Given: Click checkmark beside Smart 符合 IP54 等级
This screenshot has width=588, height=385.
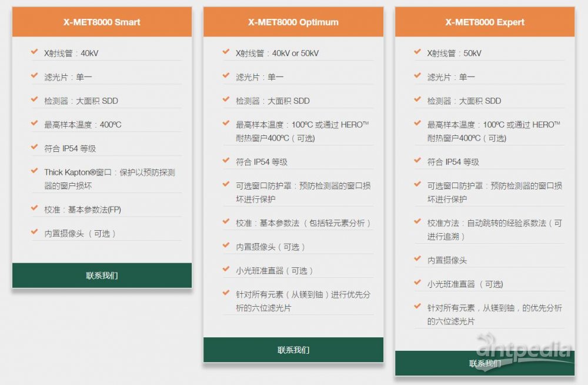Looking at the screenshot, I should [34, 147].
